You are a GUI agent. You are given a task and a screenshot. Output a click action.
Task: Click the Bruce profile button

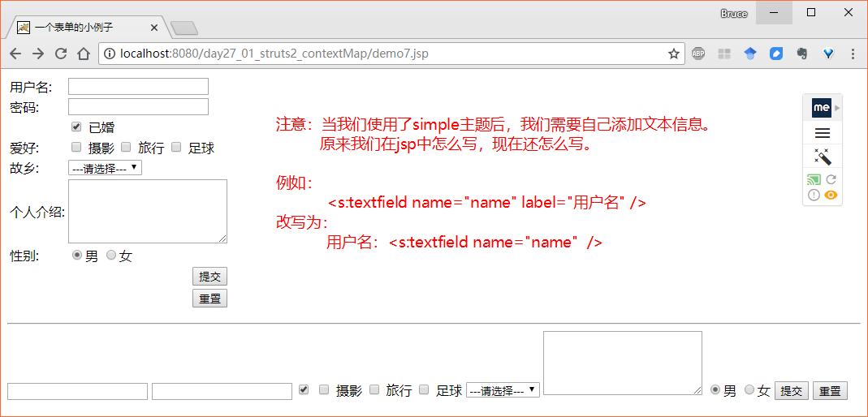tap(734, 14)
